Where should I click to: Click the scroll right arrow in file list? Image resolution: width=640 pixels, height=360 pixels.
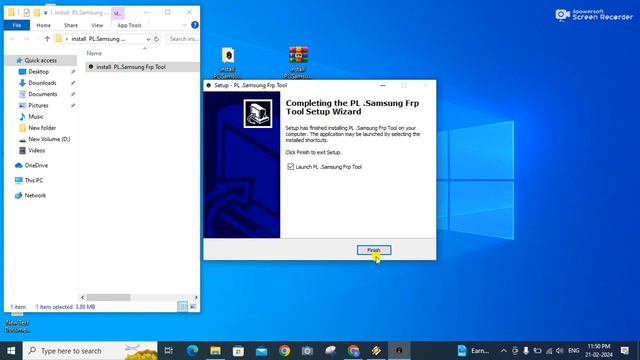[x=196, y=298]
